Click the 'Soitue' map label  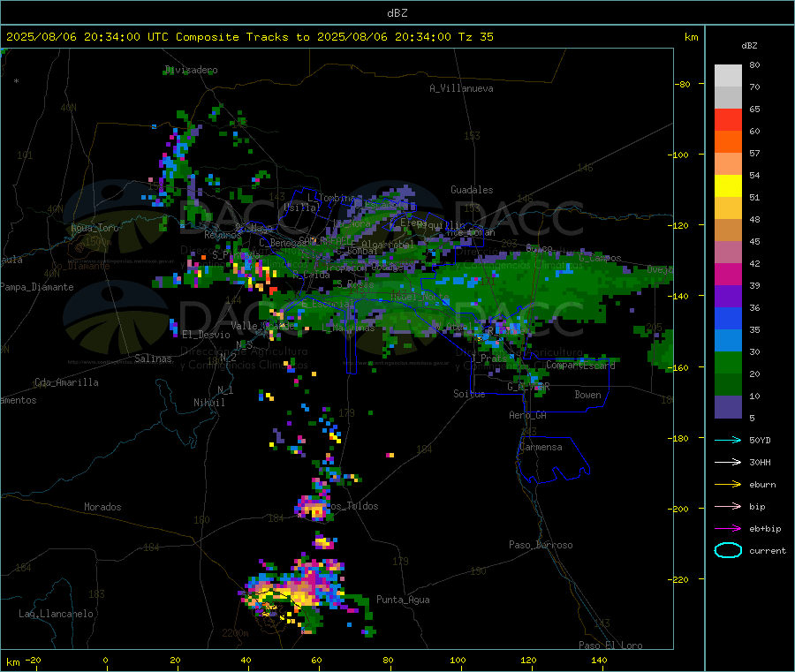tap(469, 394)
